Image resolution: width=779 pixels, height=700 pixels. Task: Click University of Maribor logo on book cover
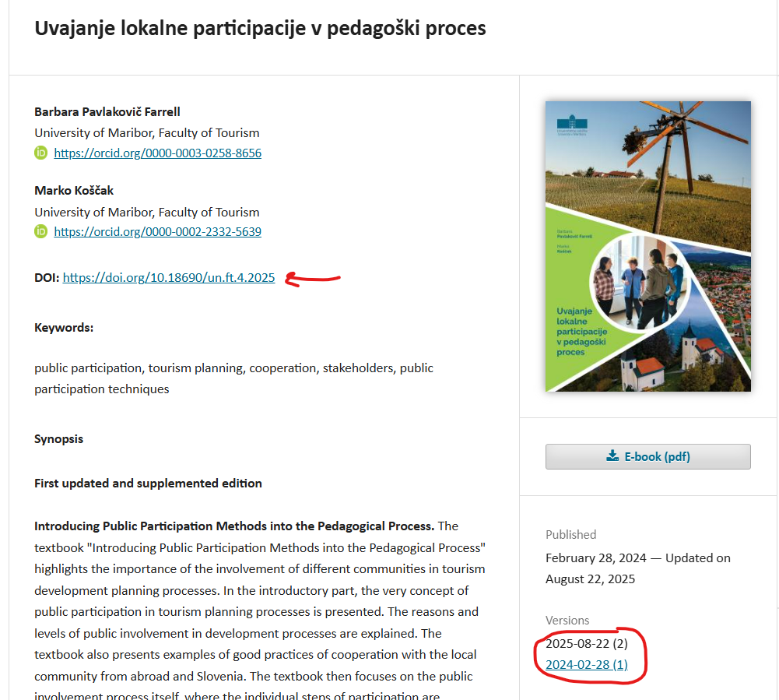(x=572, y=123)
